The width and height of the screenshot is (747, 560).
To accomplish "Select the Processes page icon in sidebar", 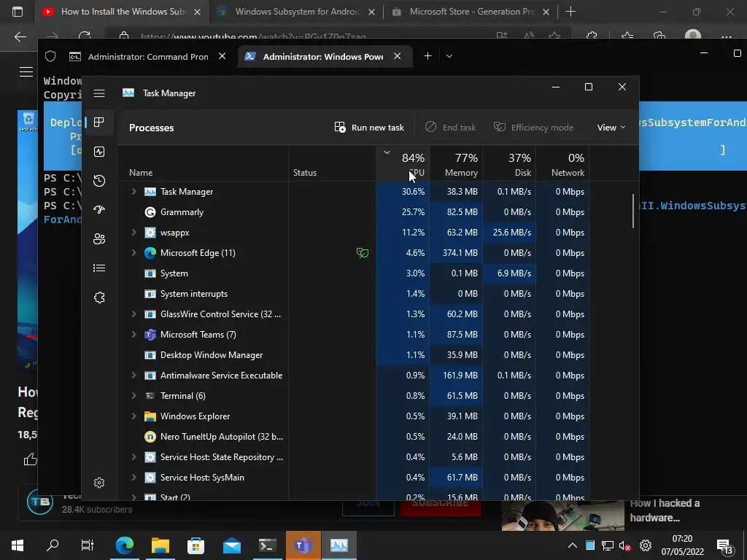I will coord(99,122).
